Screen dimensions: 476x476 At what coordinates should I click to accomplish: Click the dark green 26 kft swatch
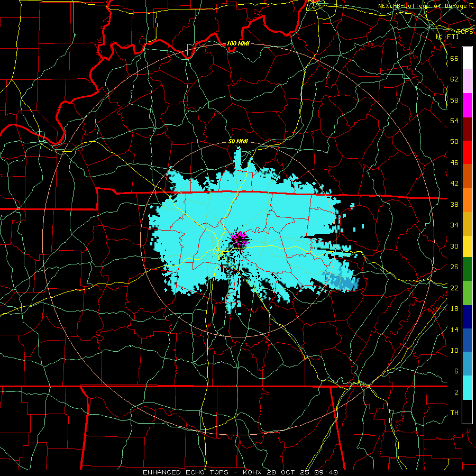click(x=467, y=269)
